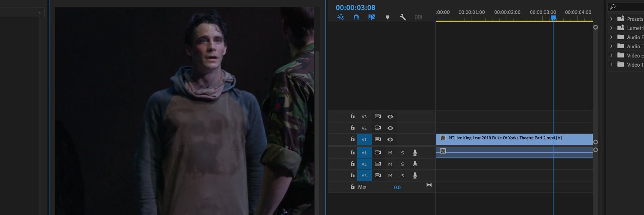Click the Mix track output assignment icon
This screenshot has width=644, height=215.
[x=429, y=185]
